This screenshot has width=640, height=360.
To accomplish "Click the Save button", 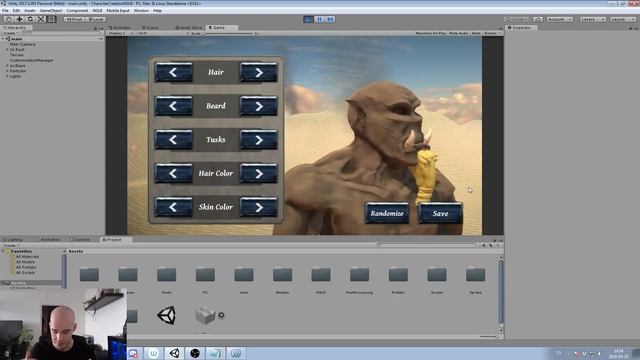I will [440, 213].
